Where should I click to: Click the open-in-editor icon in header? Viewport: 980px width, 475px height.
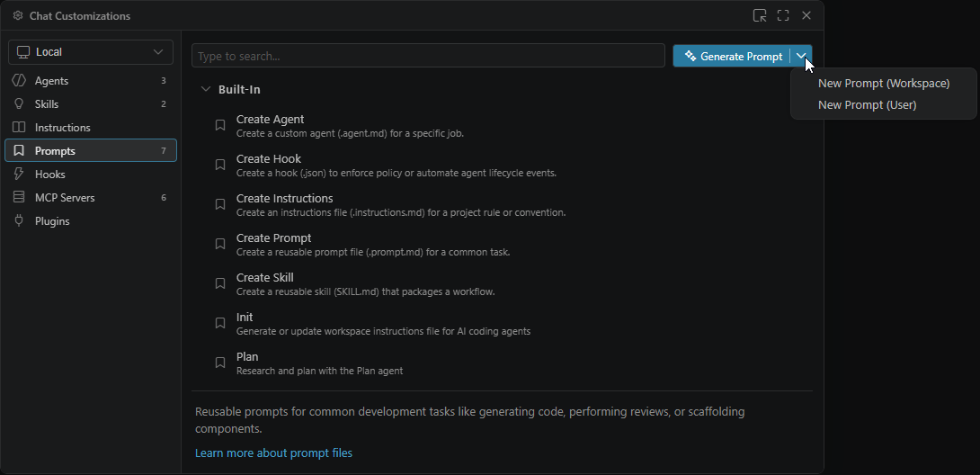tap(760, 15)
